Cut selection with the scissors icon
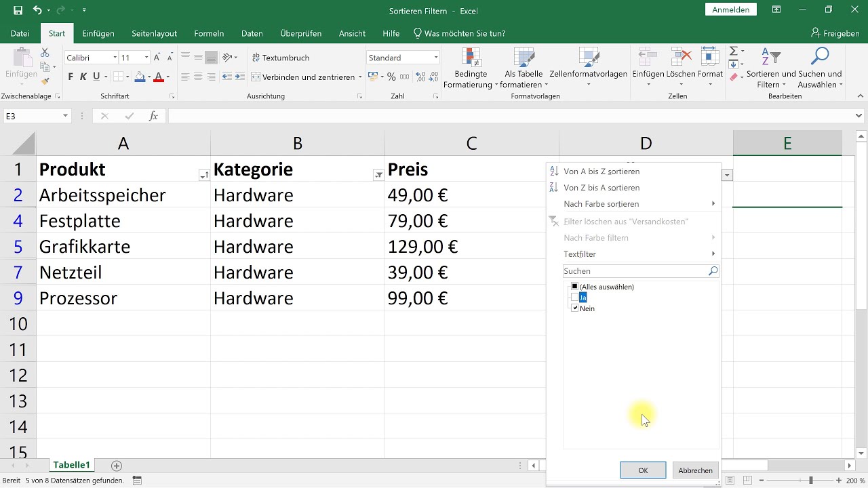The image size is (868, 488). click(45, 52)
